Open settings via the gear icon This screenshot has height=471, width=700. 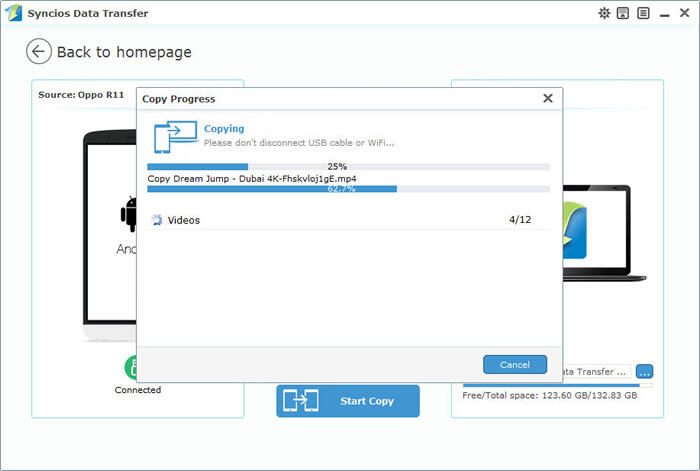pos(604,13)
